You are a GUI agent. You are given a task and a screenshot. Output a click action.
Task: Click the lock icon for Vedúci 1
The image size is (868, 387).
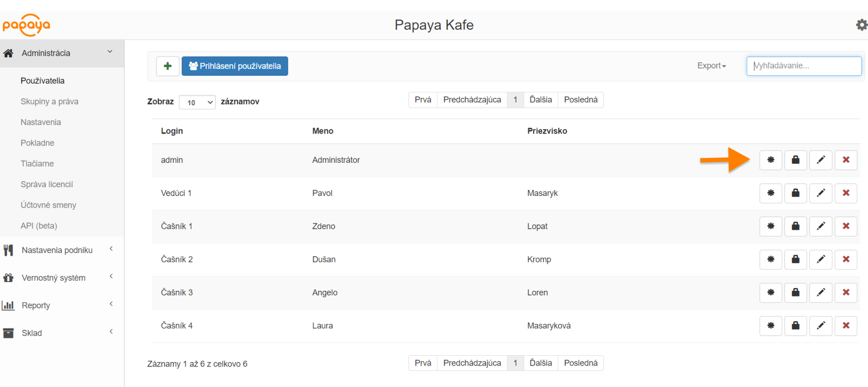[795, 193]
